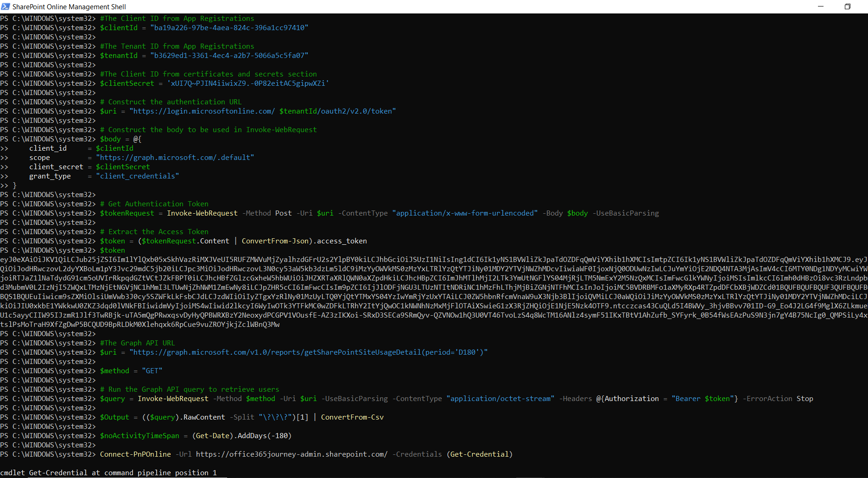Click '(Get-Date).AddDays(-180)' expression
The height and width of the screenshot is (478, 868).
[242, 436]
